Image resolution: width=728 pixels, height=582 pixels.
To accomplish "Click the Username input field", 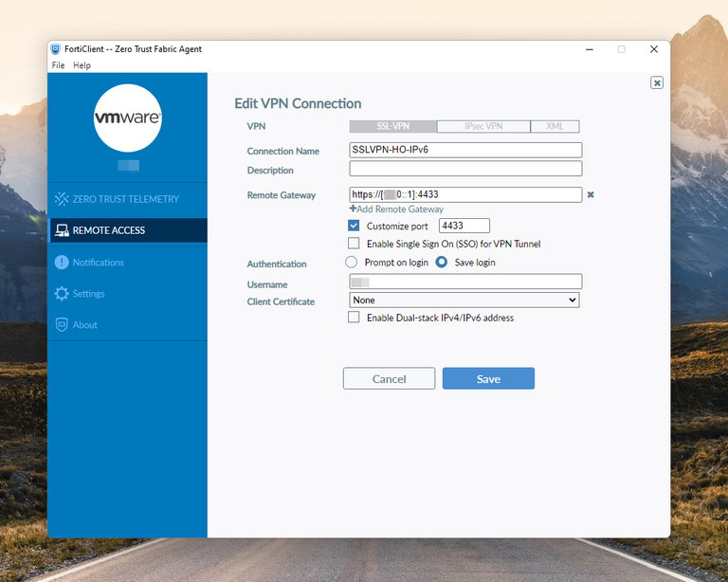I will coord(465,282).
